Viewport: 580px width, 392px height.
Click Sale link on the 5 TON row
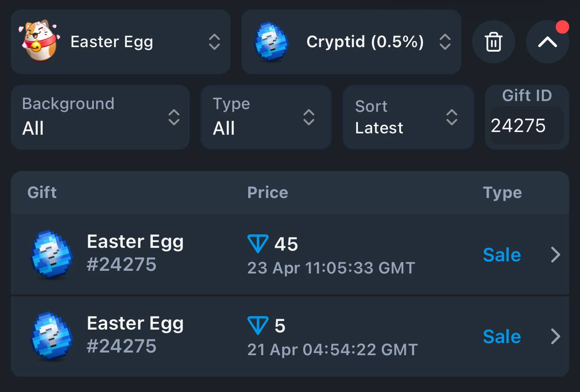click(502, 336)
